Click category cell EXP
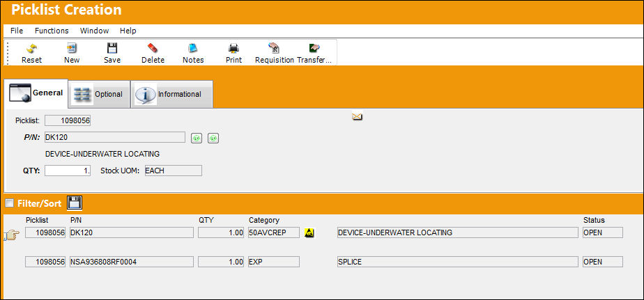 point(274,262)
